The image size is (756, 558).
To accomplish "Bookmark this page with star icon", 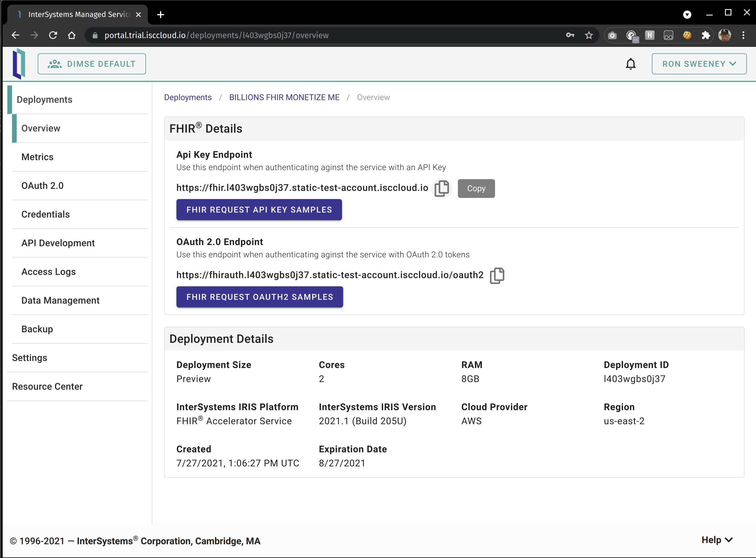I will (x=589, y=35).
